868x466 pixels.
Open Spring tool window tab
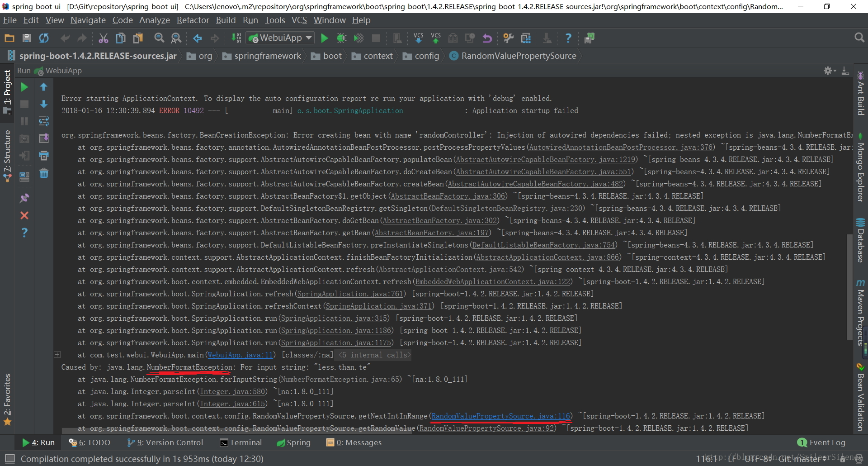tap(293, 442)
